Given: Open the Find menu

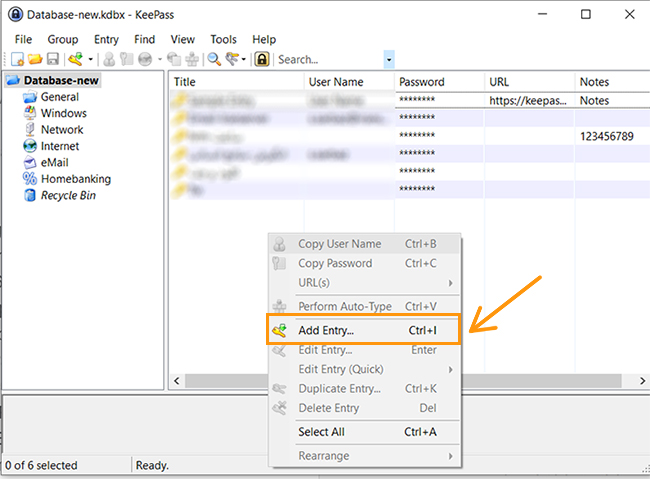Looking at the screenshot, I should pos(144,39).
